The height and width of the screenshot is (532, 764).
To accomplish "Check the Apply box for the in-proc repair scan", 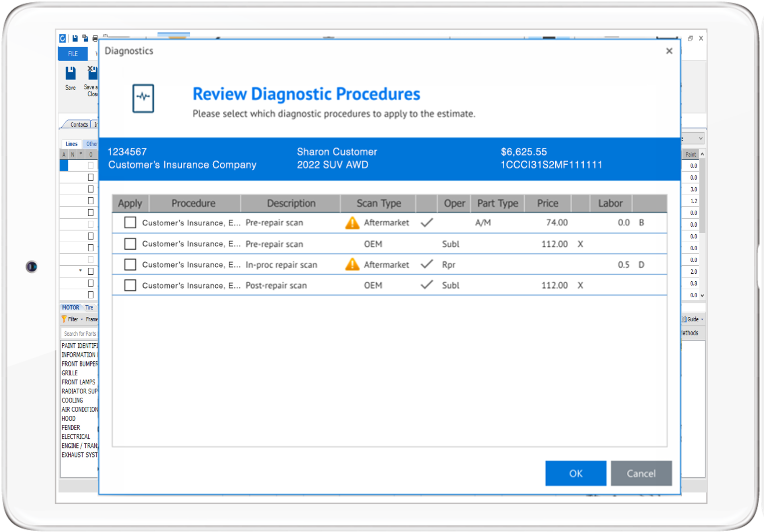I will pos(130,264).
